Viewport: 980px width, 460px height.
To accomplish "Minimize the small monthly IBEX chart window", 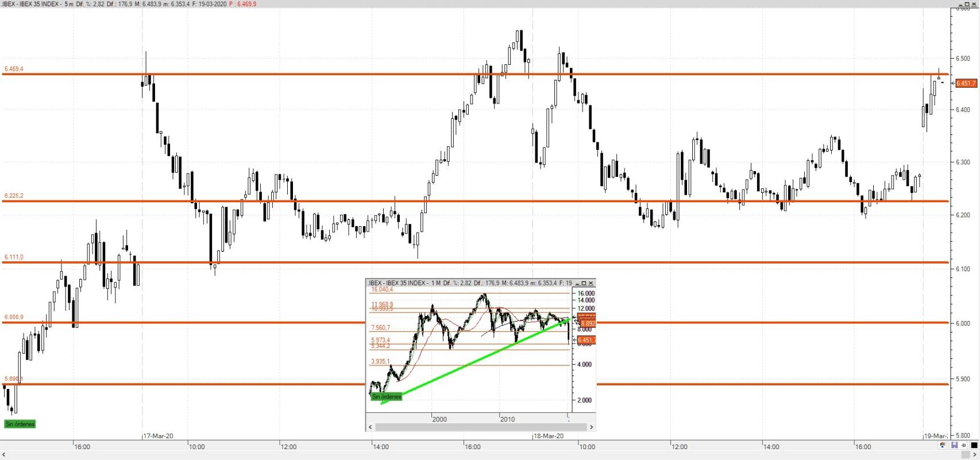I will coord(577,283).
